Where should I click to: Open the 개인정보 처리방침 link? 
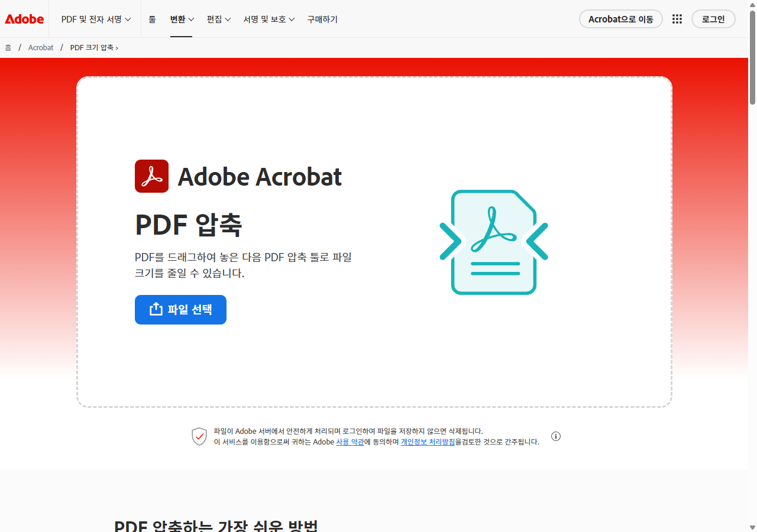pyautogui.click(x=428, y=442)
